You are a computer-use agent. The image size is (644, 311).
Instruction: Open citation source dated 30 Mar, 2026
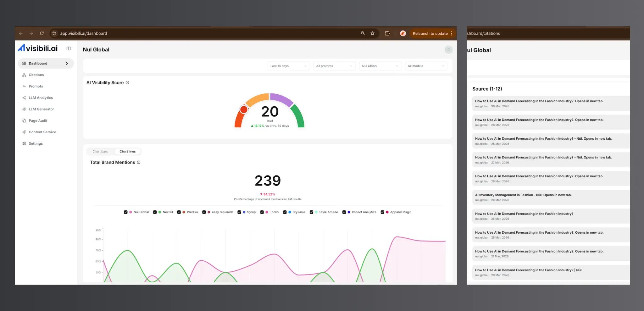coord(551,103)
